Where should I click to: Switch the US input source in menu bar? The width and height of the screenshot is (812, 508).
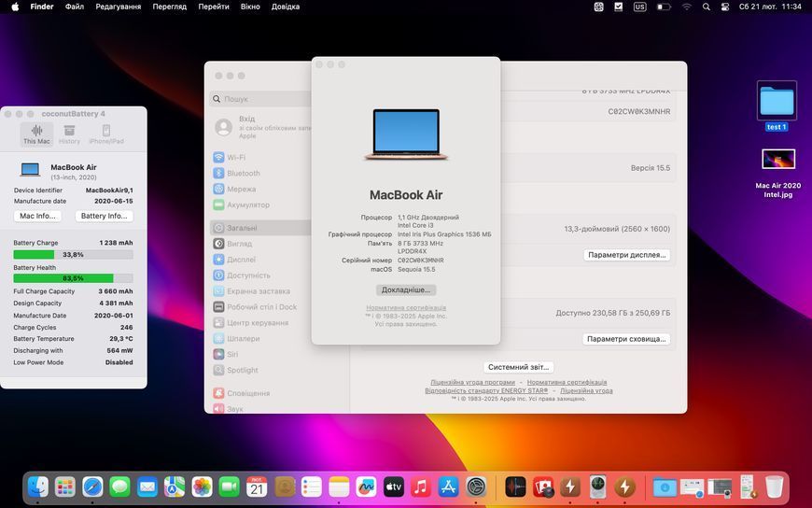click(x=640, y=7)
